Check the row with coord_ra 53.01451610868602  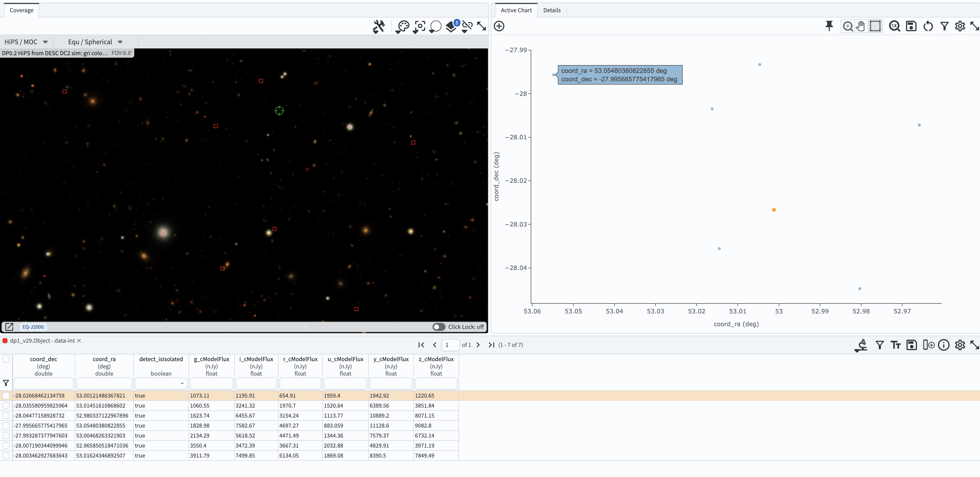point(6,406)
